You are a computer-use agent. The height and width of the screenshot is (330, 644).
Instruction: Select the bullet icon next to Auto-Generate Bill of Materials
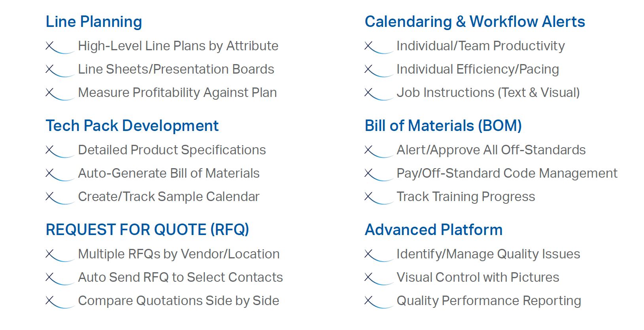(60, 174)
